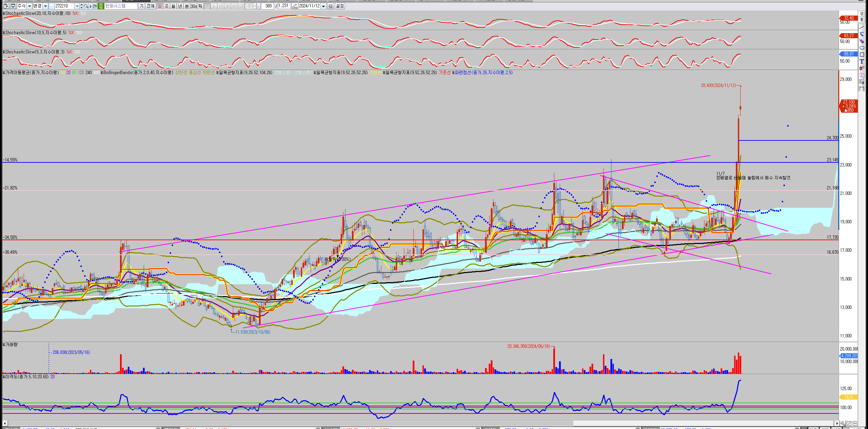Click the W button above drawing tools

point(862,20)
